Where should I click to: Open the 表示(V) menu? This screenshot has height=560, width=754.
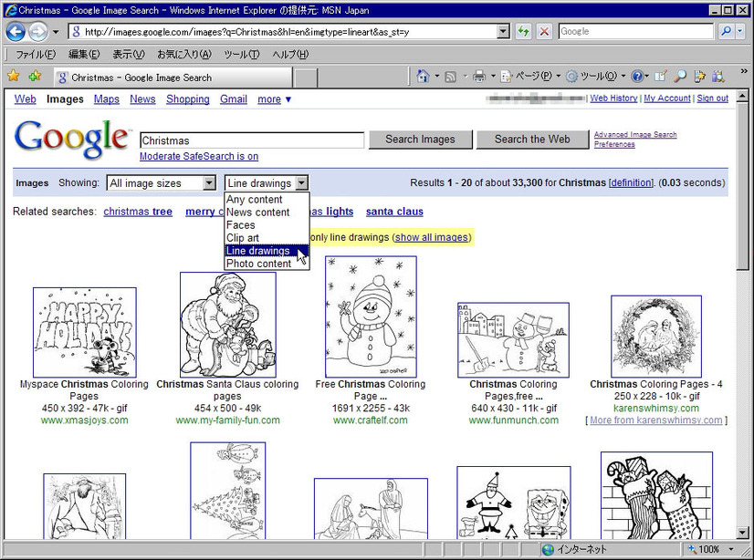tap(129, 55)
